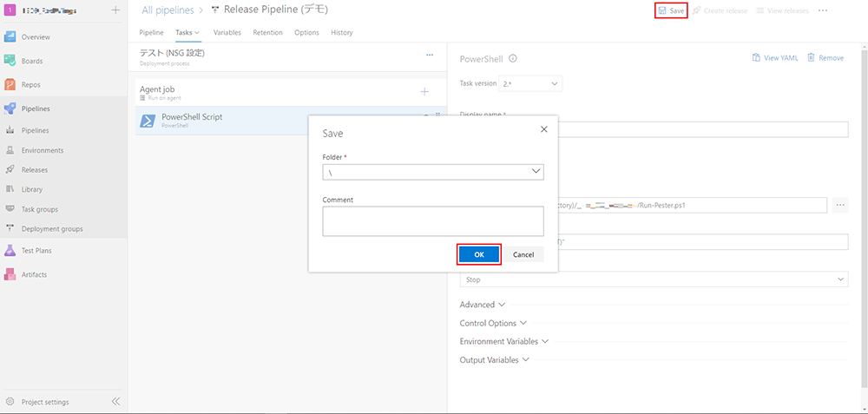Confirm the Save dialog with OK
The image size is (868, 414).
[479, 254]
